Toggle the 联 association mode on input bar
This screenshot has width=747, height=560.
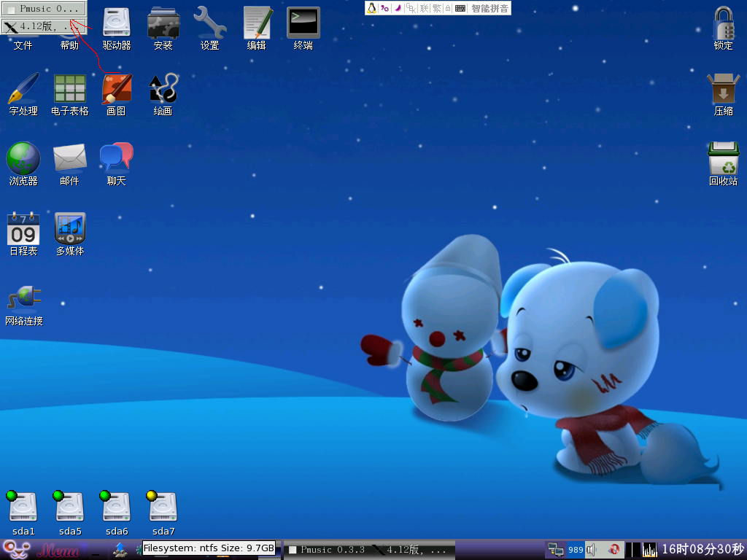424,8
